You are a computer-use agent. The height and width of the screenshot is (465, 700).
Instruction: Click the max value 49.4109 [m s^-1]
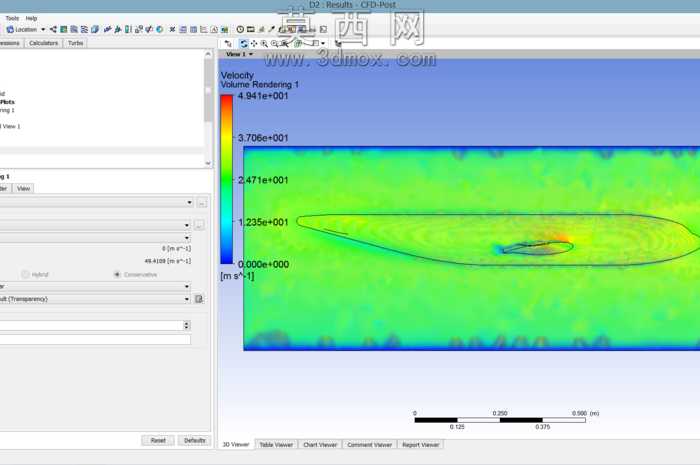[x=167, y=261]
